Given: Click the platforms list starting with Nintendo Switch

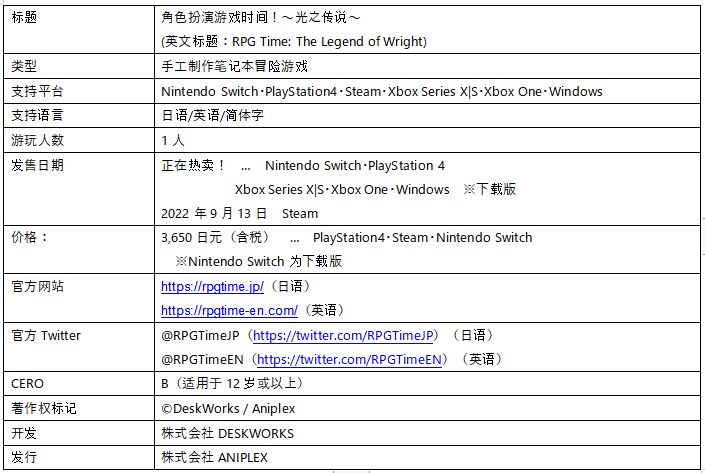Looking at the screenshot, I should [382, 91].
